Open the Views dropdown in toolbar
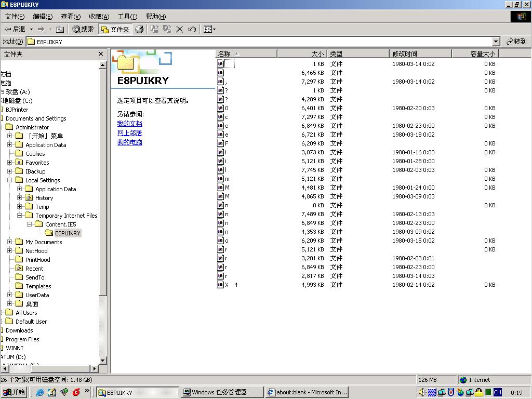Viewport: 532px width, 399px height. click(x=209, y=29)
